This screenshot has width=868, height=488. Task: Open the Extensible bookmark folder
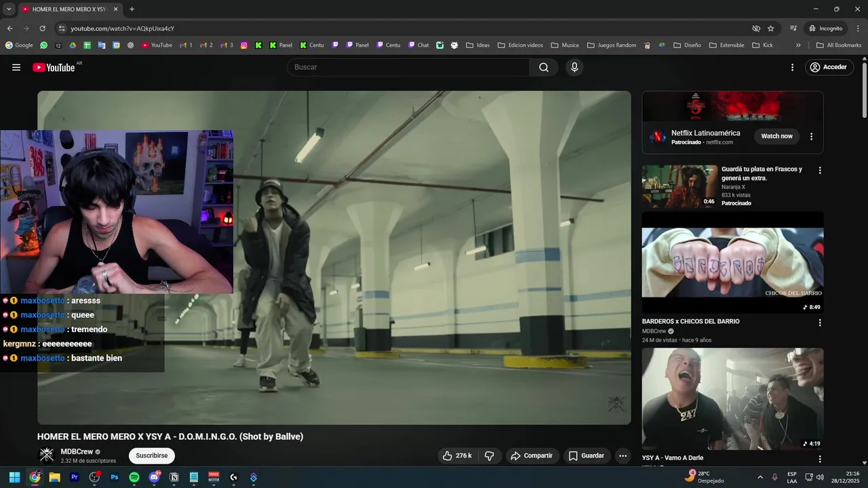[x=726, y=45]
